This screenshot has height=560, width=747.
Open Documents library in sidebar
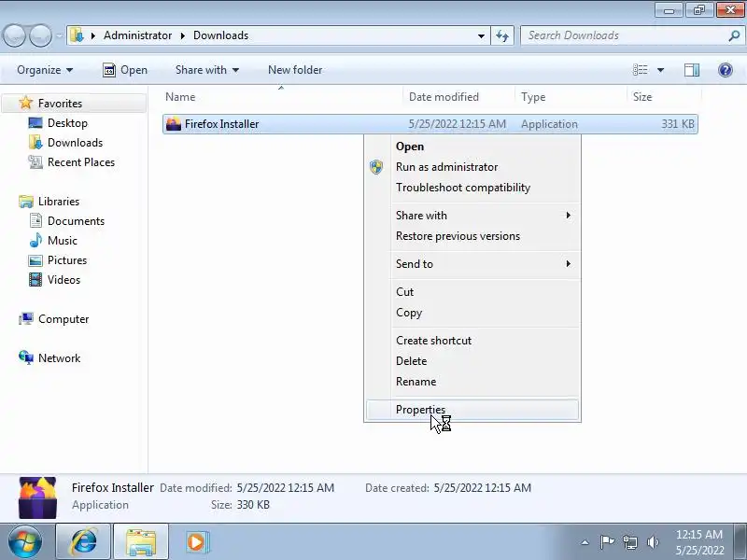[x=76, y=221]
